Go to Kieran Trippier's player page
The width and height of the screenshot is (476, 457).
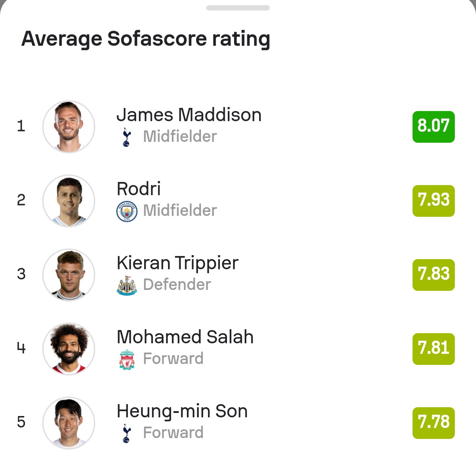(x=178, y=263)
